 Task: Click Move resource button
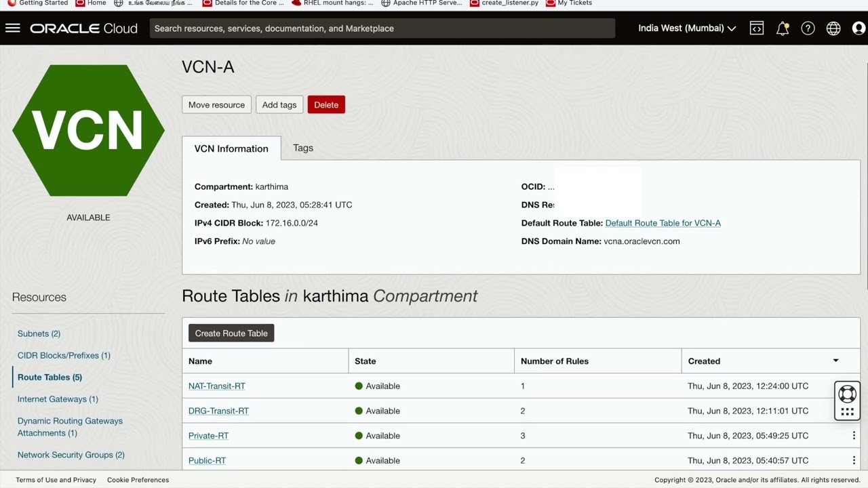pos(216,104)
